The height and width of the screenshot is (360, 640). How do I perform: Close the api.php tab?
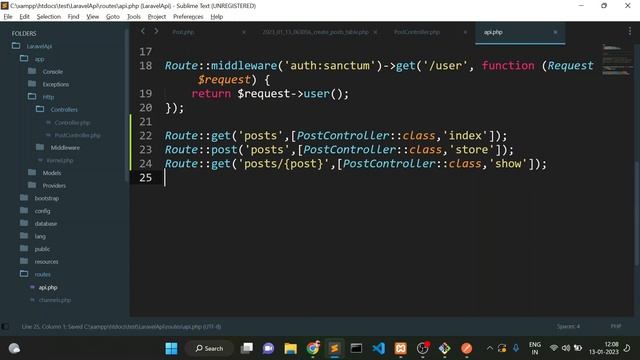(x=555, y=32)
